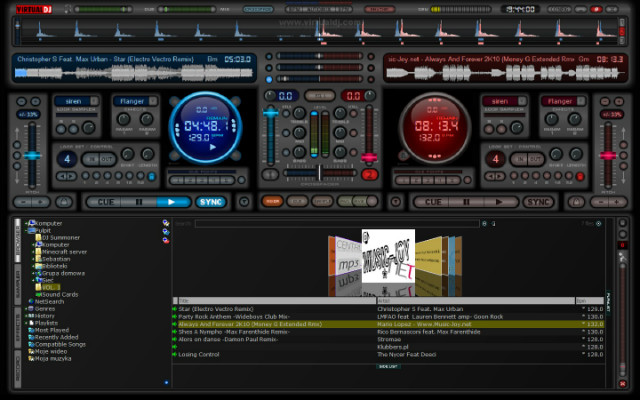Viewport: 640px width, 400px height.
Task: Open the RECORD side tab
Action: point(18,369)
